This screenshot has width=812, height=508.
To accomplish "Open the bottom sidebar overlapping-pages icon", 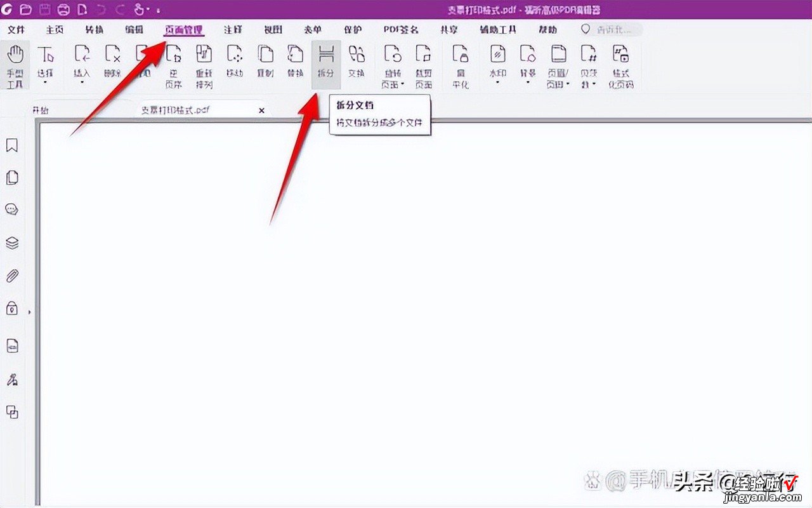I will click(11, 413).
